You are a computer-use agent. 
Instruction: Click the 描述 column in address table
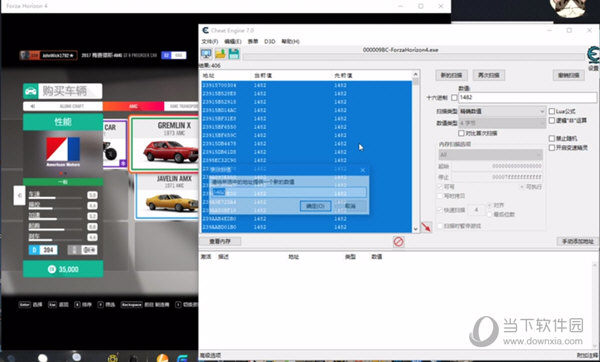[223, 257]
